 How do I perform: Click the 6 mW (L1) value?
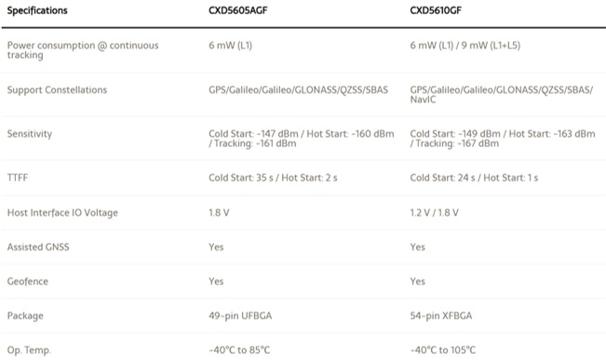230,46
